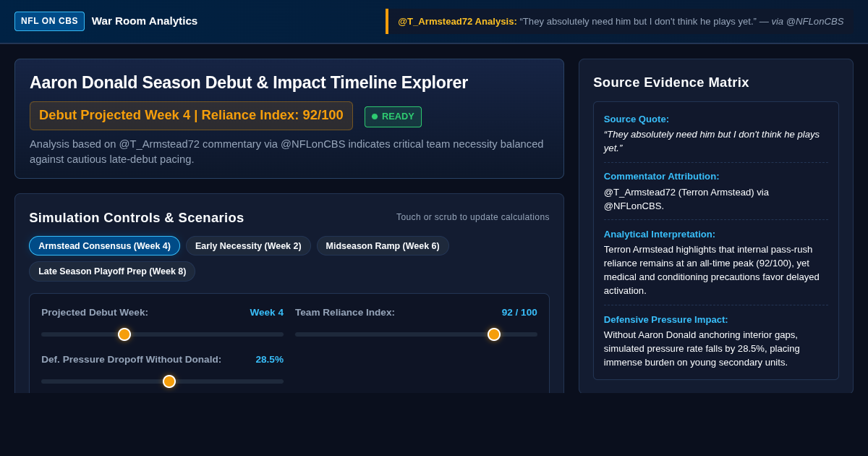Click the Def. Pressure Dropoff slider handle
Screen dimensions: 868x456
tap(169, 381)
